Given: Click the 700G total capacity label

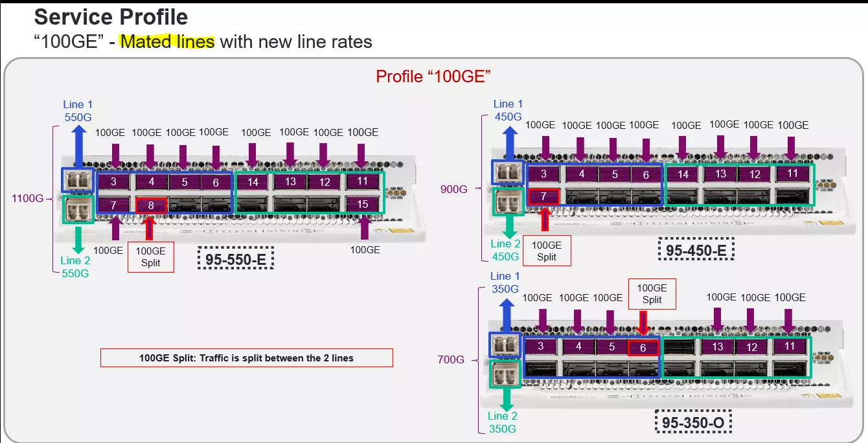Looking at the screenshot, I should pos(451,359).
